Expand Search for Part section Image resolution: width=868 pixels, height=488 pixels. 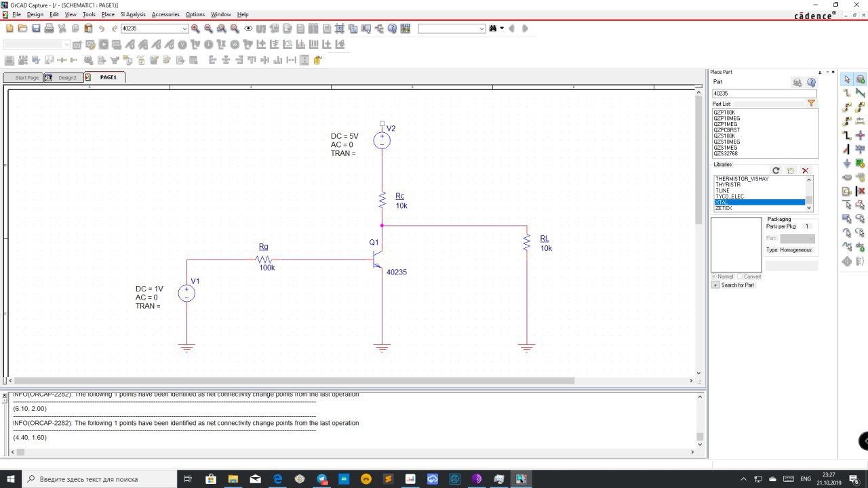point(715,285)
